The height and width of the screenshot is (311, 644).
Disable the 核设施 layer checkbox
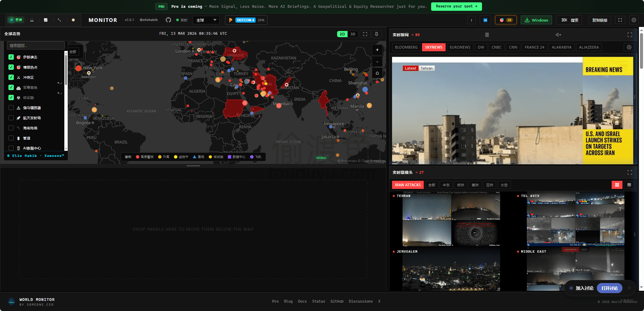click(10, 97)
